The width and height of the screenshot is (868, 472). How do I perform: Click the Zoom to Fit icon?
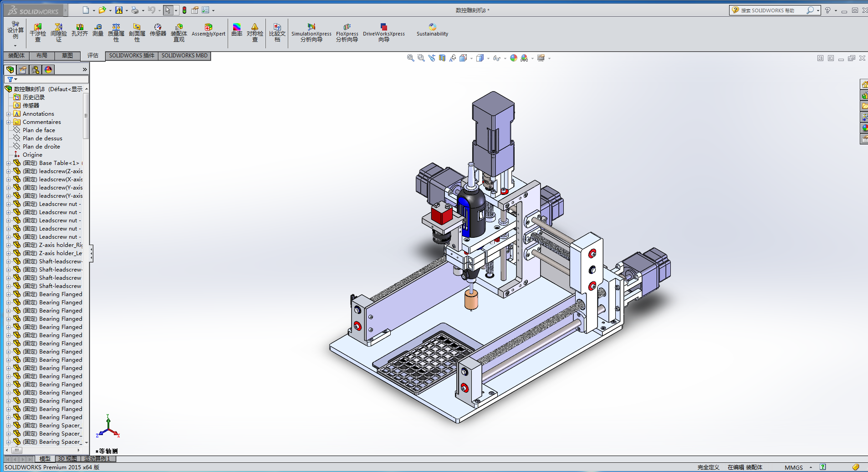point(410,58)
